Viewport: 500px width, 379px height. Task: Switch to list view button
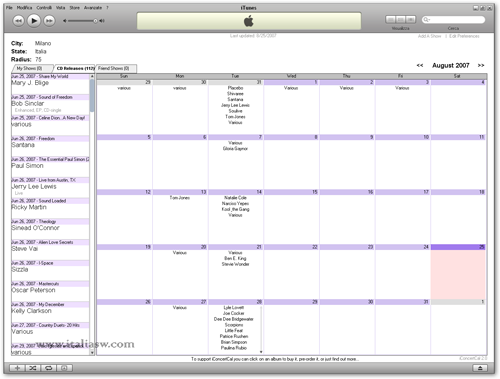(390, 20)
